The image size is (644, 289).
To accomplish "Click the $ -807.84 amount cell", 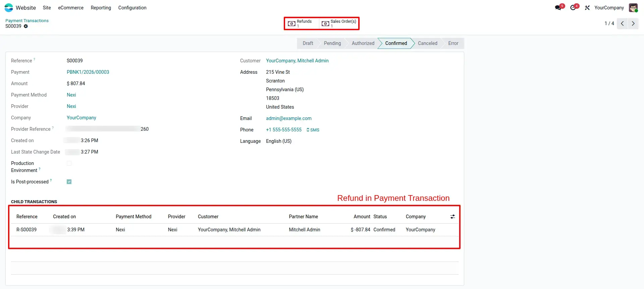I will click(x=361, y=230).
